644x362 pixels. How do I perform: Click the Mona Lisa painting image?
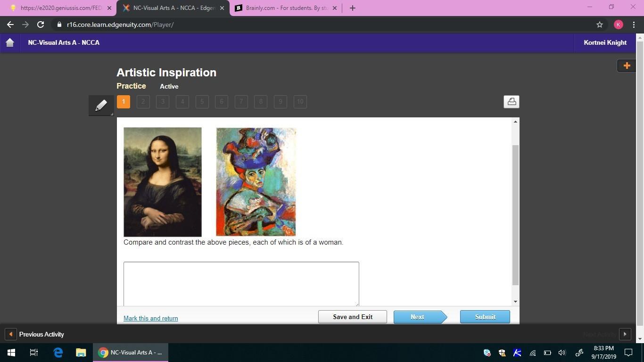click(x=163, y=182)
